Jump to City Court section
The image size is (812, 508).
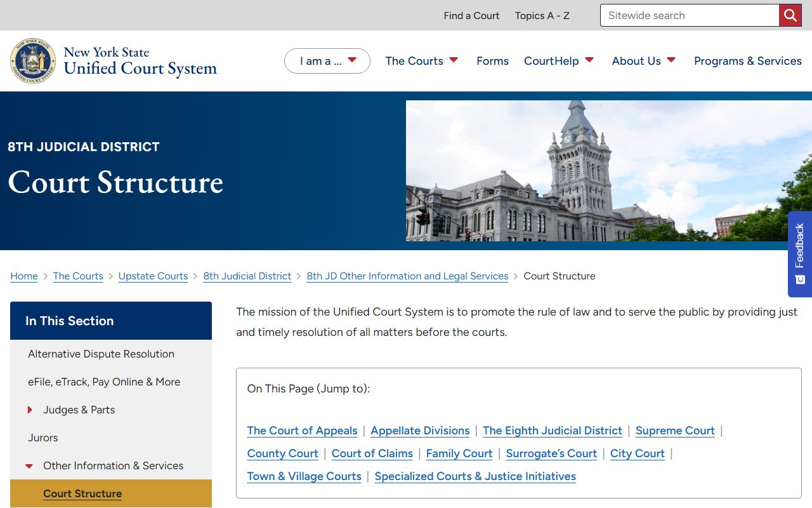pyautogui.click(x=638, y=453)
